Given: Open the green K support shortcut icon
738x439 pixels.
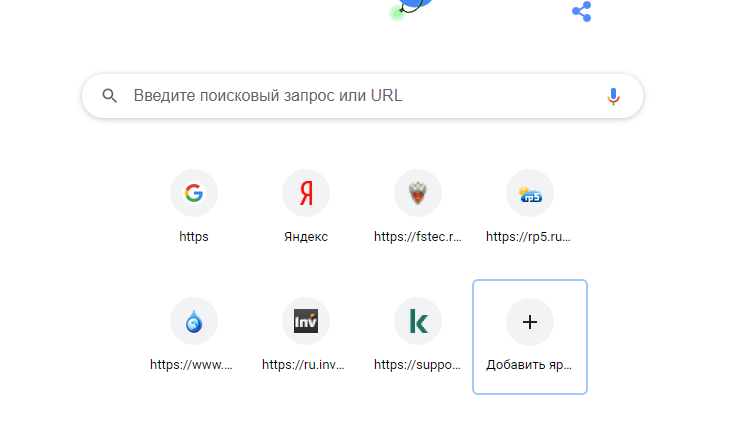Looking at the screenshot, I should click(418, 321).
